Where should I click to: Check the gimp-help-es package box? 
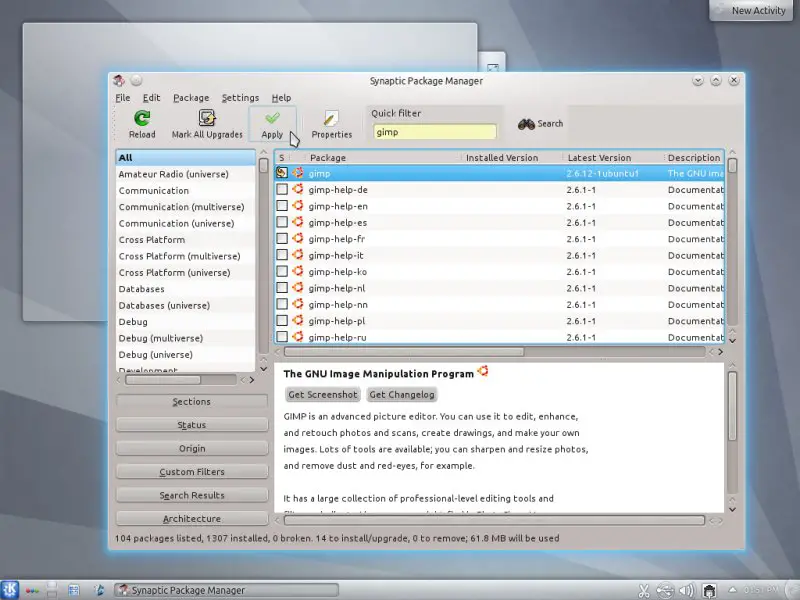(282, 222)
